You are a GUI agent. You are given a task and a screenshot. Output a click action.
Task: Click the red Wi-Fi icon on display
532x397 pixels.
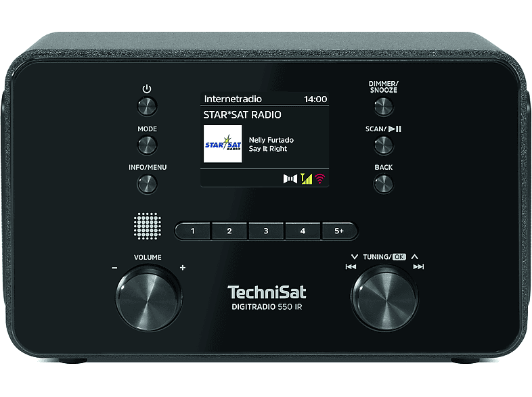[319, 179]
